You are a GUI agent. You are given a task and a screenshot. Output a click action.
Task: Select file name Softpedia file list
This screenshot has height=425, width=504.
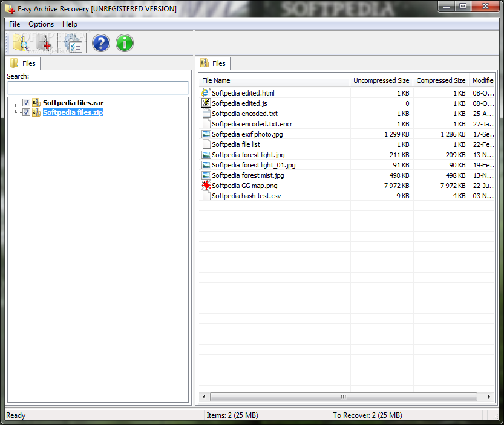(236, 144)
